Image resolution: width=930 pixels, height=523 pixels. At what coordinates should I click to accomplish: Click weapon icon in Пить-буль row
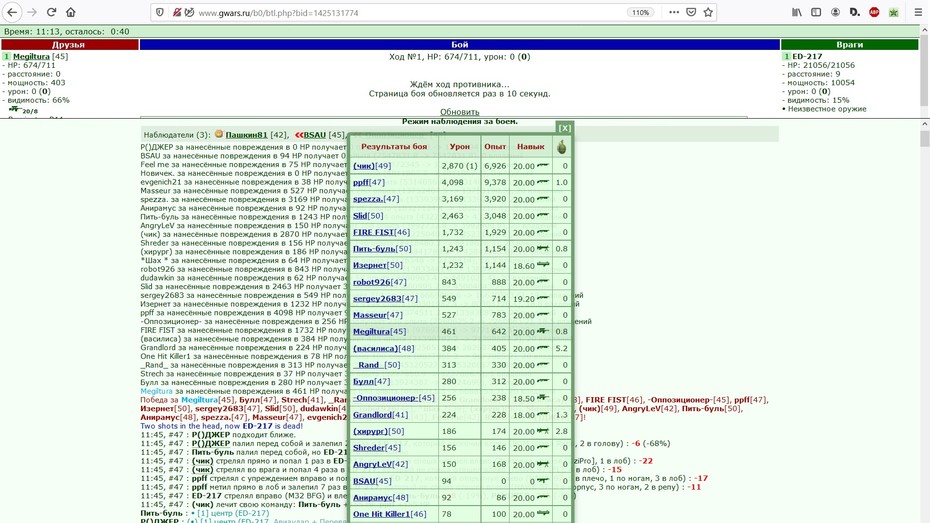click(x=543, y=248)
